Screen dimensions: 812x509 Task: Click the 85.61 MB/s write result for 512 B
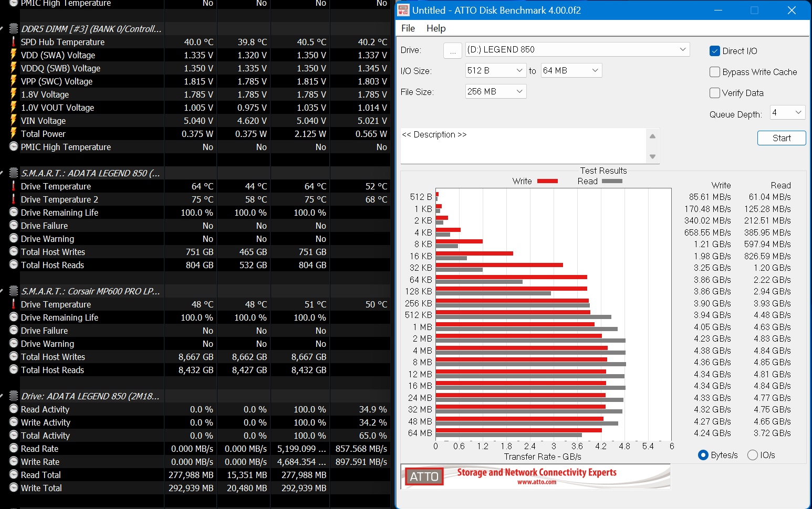click(x=710, y=197)
